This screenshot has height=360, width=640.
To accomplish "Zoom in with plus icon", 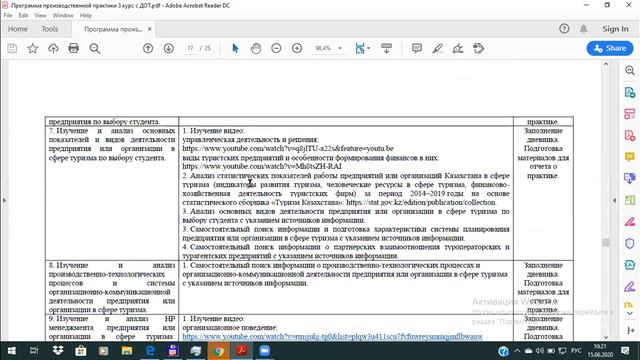I will click(x=297, y=49).
